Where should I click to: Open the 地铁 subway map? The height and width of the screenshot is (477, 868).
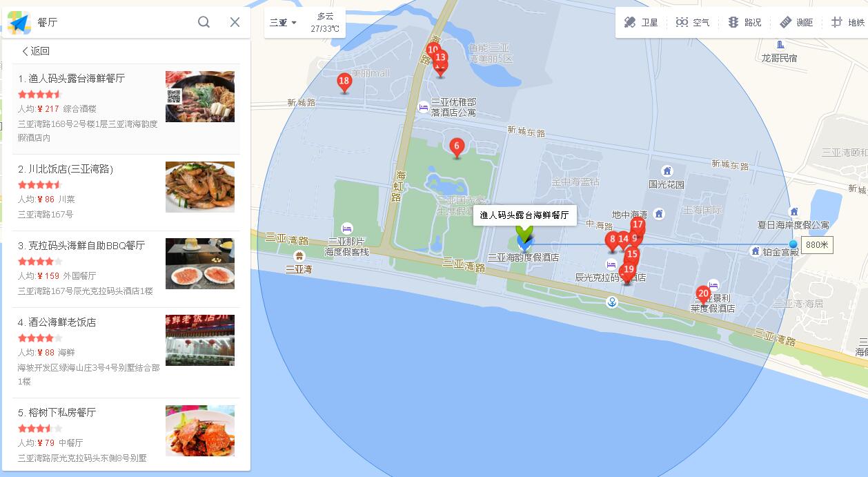[848, 23]
